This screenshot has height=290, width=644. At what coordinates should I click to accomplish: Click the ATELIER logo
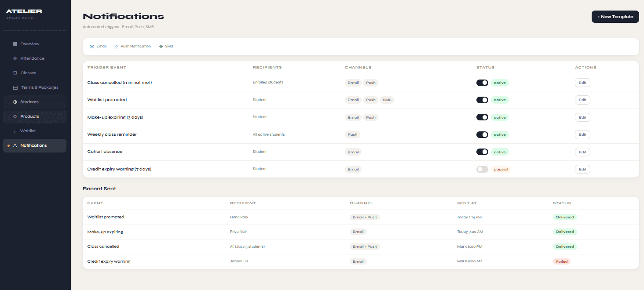tap(24, 11)
